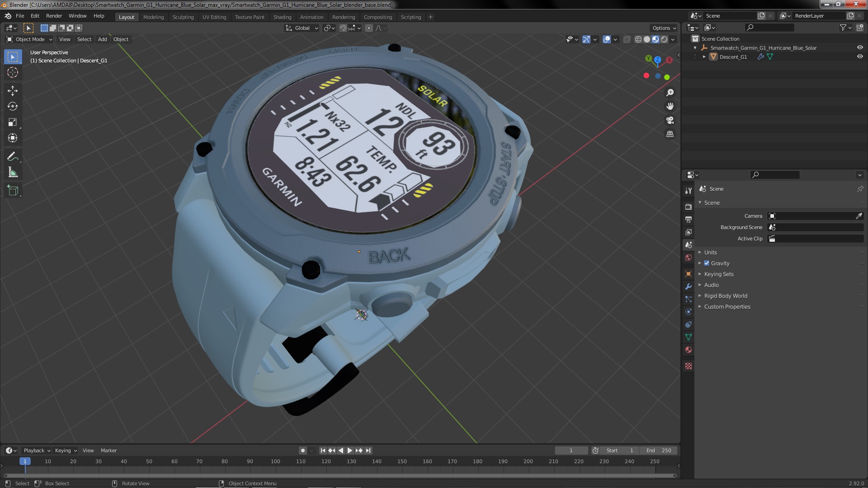Expand the Custom Properties panel
The width and height of the screenshot is (868, 488).
point(726,307)
